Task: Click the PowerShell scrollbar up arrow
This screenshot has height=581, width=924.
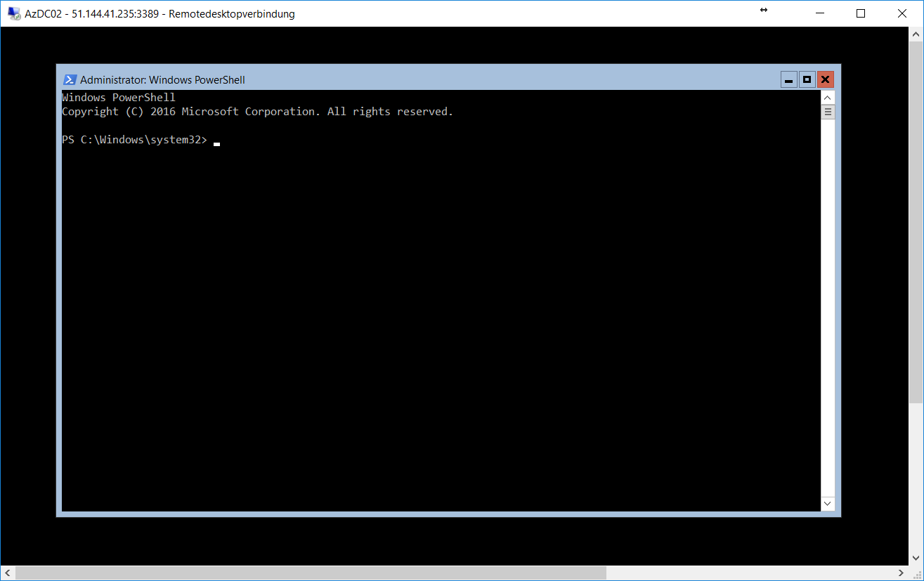Action: pos(828,98)
